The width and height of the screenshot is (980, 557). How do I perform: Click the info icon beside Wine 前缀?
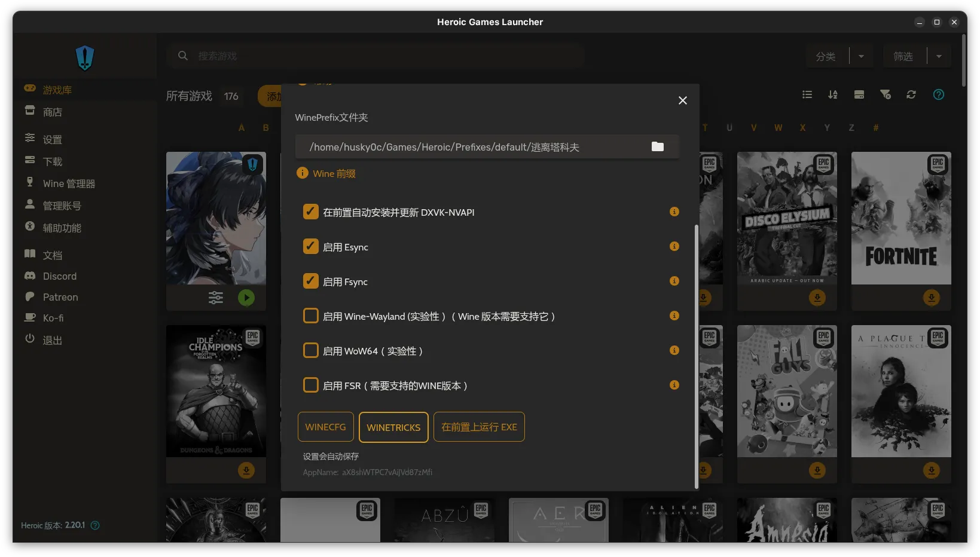pos(303,173)
